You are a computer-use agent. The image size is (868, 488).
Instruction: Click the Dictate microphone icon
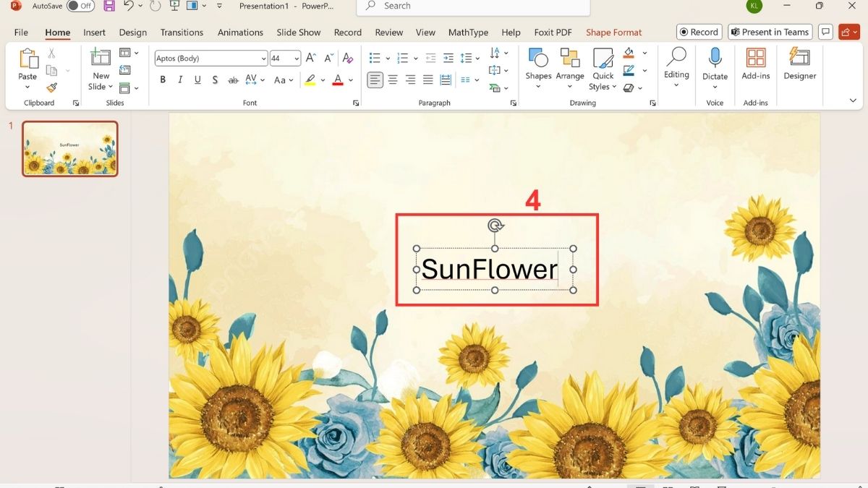coord(715,58)
